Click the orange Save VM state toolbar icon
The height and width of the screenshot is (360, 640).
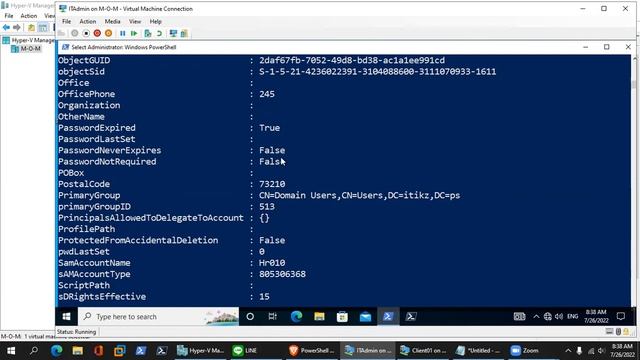(x=109, y=33)
